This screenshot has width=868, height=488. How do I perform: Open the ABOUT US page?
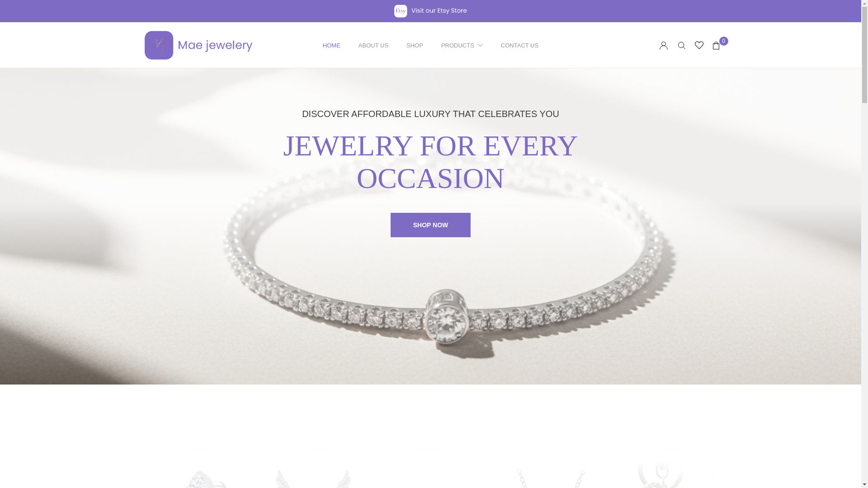click(373, 46)
